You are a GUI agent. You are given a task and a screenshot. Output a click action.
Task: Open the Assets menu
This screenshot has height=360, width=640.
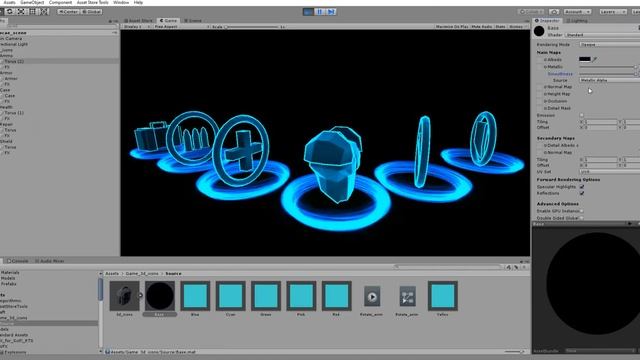9,2
